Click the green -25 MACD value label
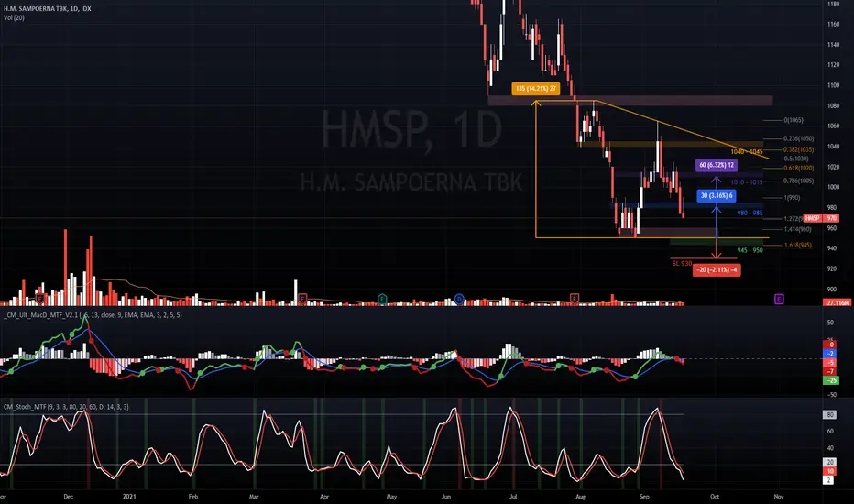The height and width of the screenshot is (504, 854). pyautogui.click(x=830, y=380)
